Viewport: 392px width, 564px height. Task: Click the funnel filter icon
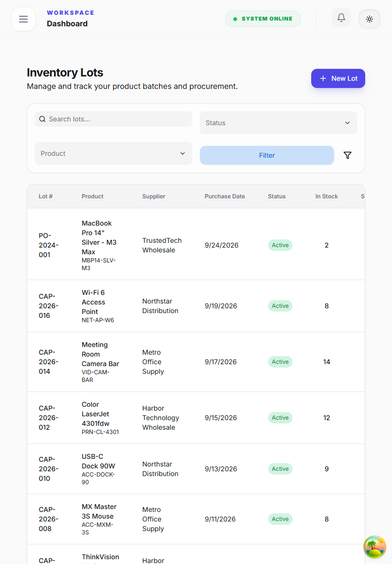click(348, 155)
